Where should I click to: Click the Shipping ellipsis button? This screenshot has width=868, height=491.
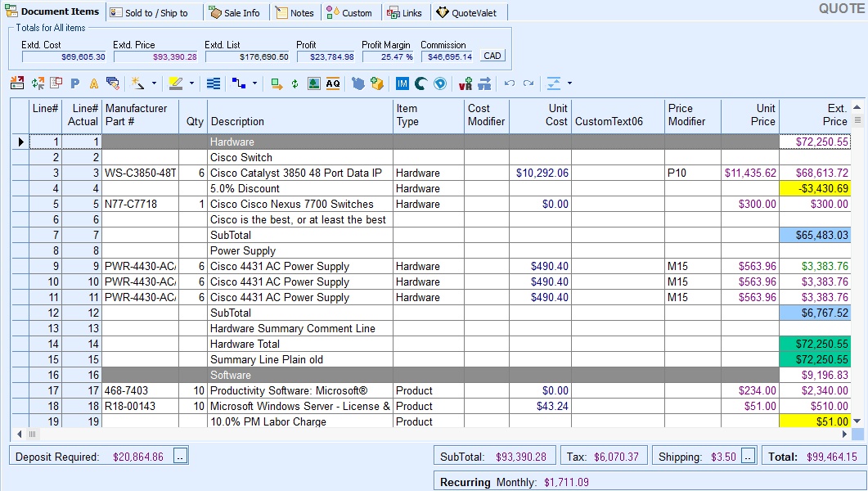click(749, 457)
